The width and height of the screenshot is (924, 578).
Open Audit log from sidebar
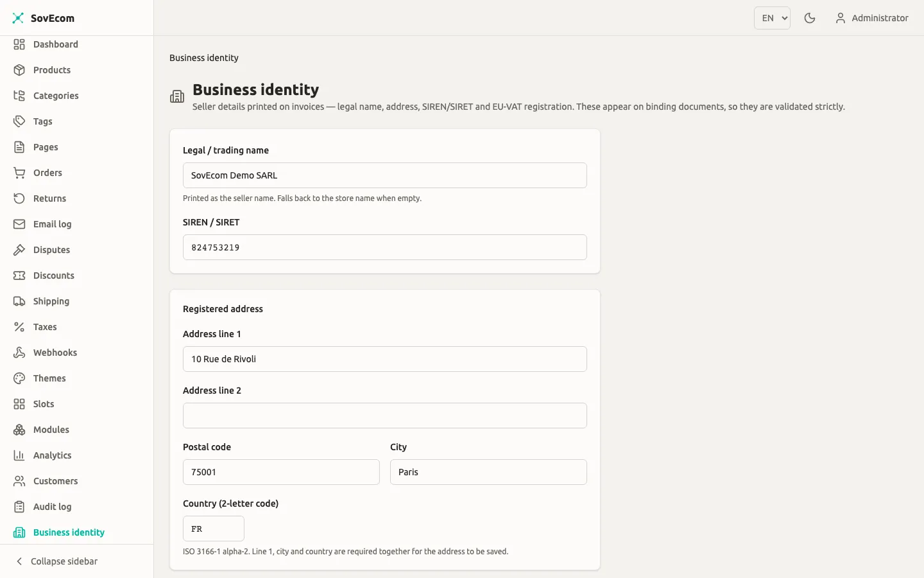77,507
